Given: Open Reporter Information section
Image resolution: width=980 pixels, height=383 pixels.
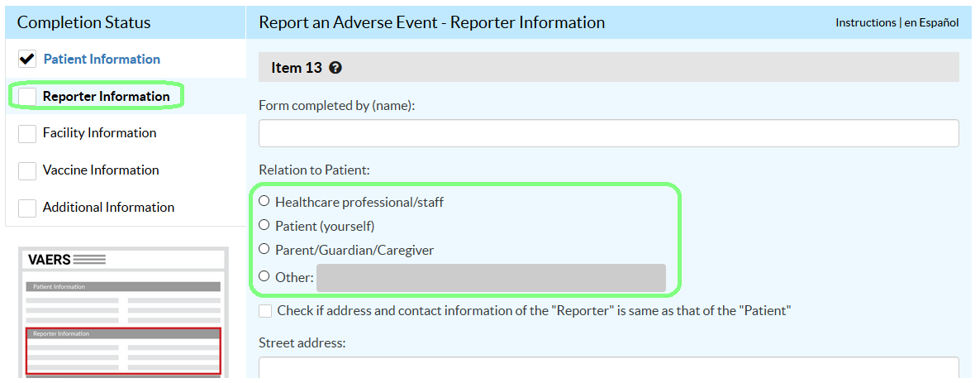Looking at the screenshot, I should [x=107, y=97].
